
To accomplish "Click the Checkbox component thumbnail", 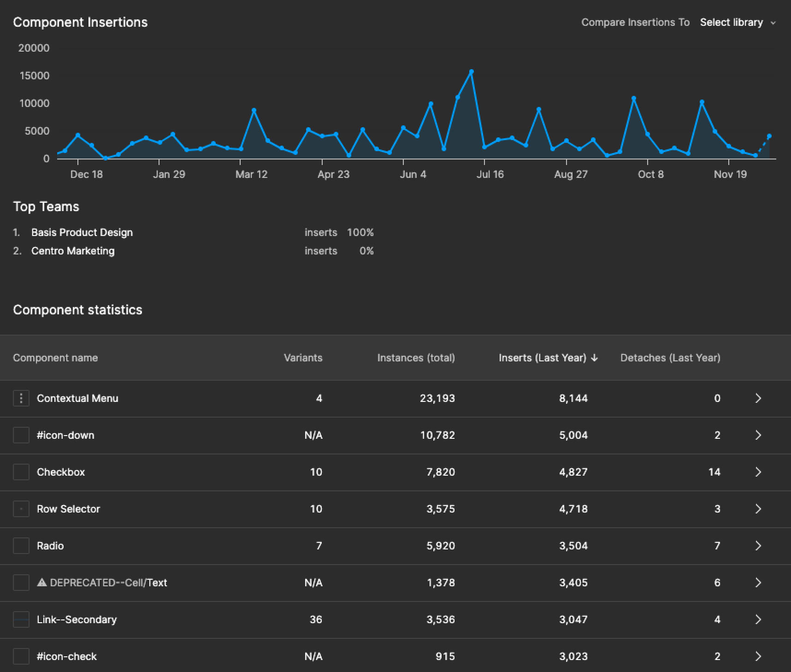I will pyautogui.click(x=21, y=472).
